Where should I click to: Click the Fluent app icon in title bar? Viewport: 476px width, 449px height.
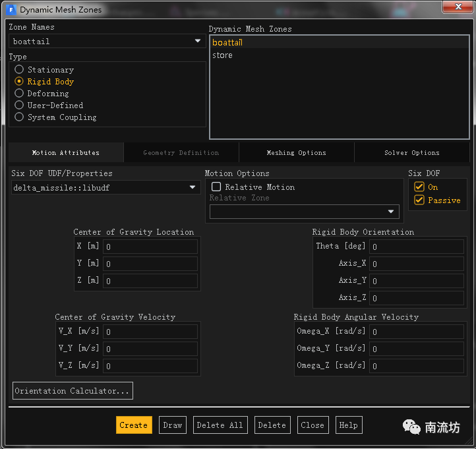(11, 9)
